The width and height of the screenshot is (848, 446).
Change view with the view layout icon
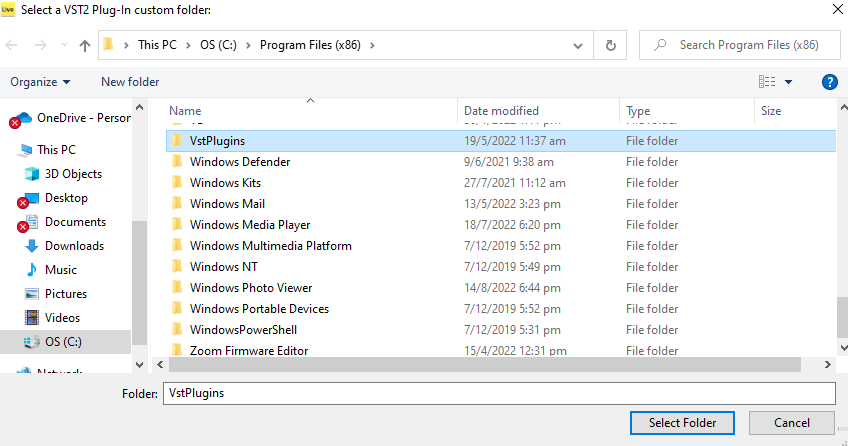click(767, 82)
